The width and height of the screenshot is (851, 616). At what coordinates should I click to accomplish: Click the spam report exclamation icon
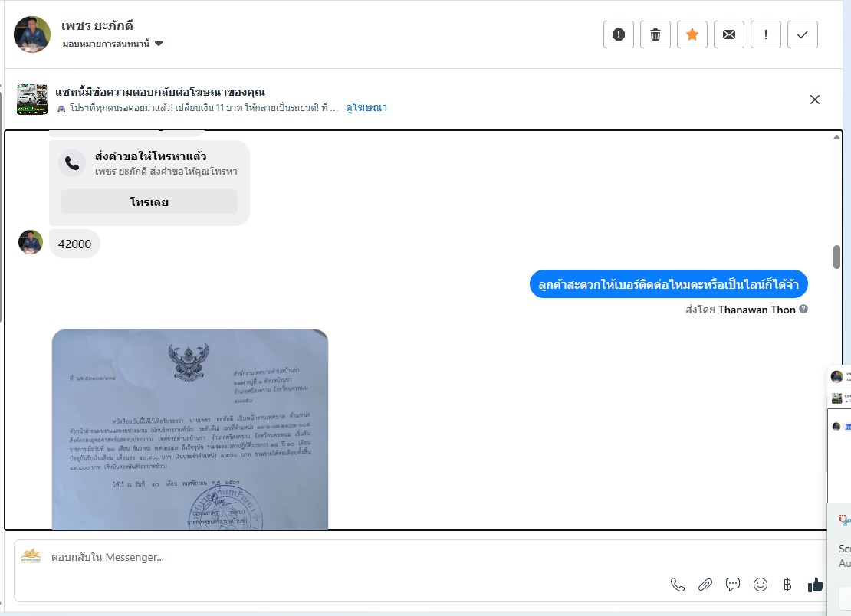click(618, 34)
